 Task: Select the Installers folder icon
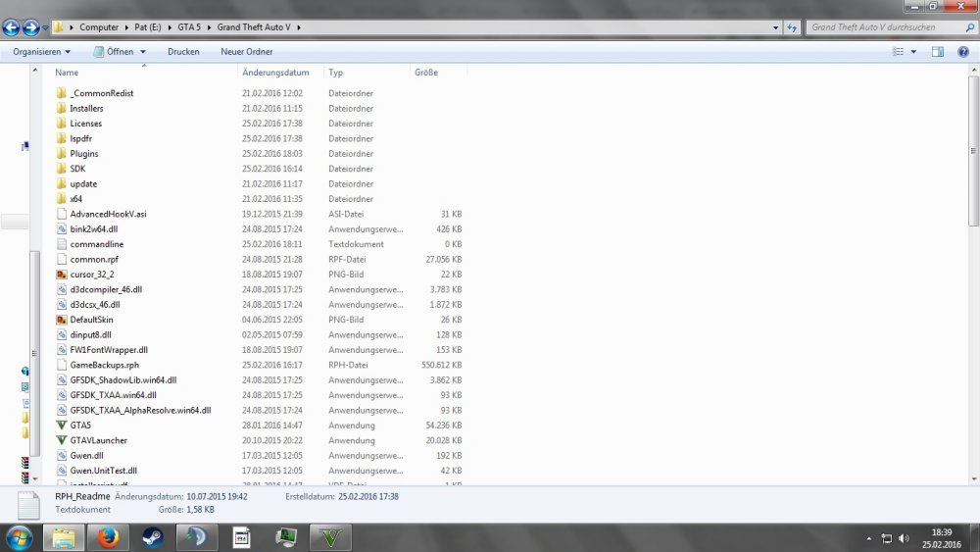[x=61, y=108]
